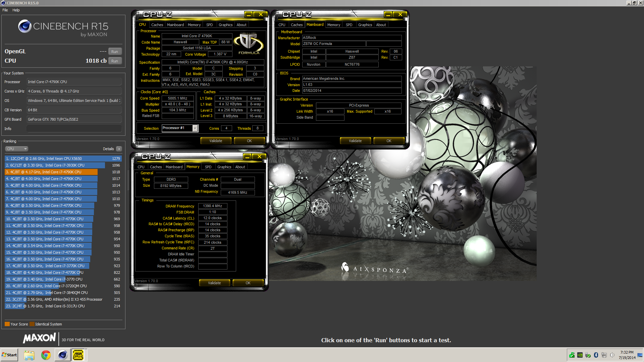Open the Bluetooth tray icon

[x=596, y=355]
